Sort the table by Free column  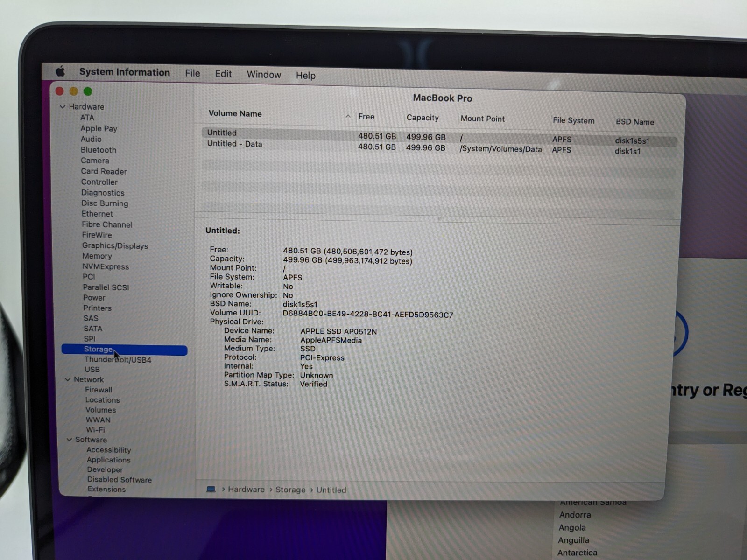tap(366, 117)
